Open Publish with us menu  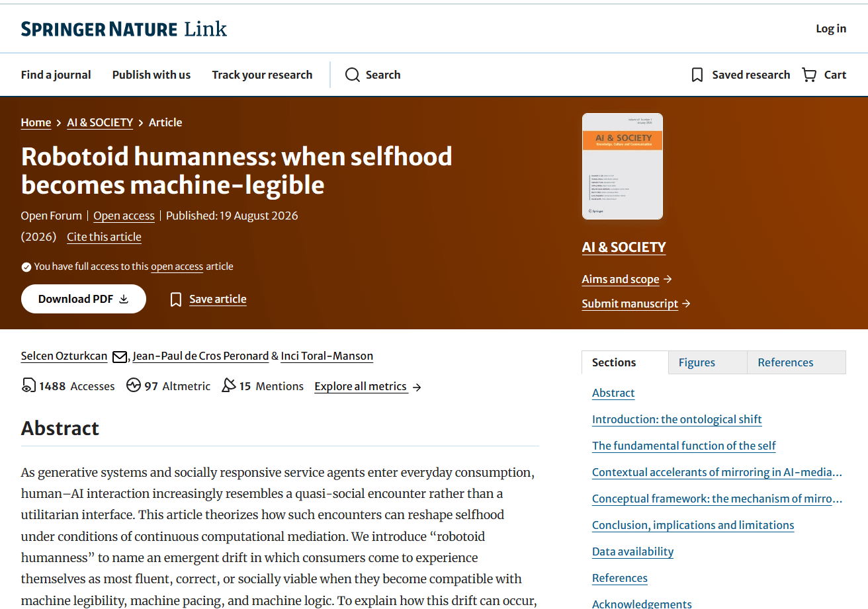152,75
